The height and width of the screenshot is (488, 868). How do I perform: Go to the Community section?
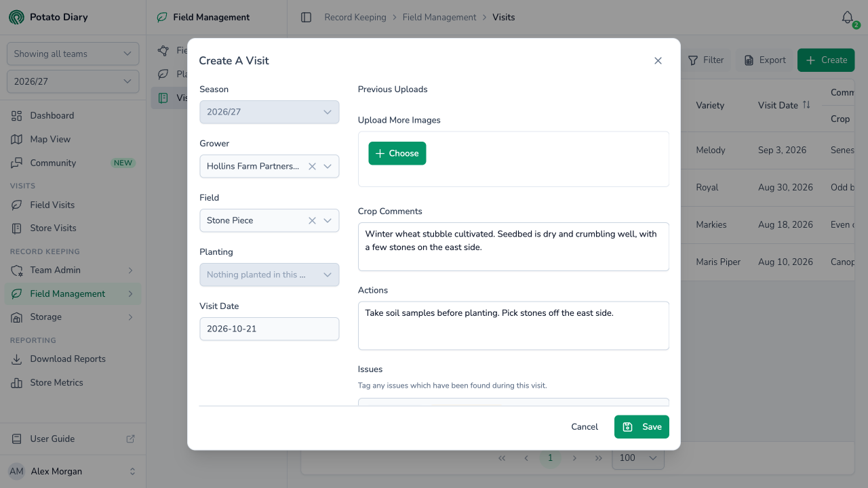pos(73,163)
